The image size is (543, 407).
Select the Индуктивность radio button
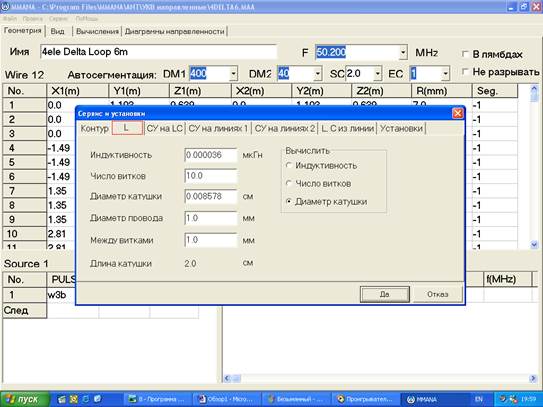click(x=288, y=166)
